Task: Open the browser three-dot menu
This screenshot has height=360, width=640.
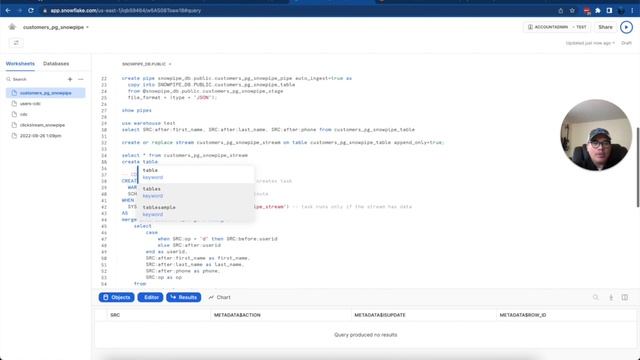Action: point(632,11)
